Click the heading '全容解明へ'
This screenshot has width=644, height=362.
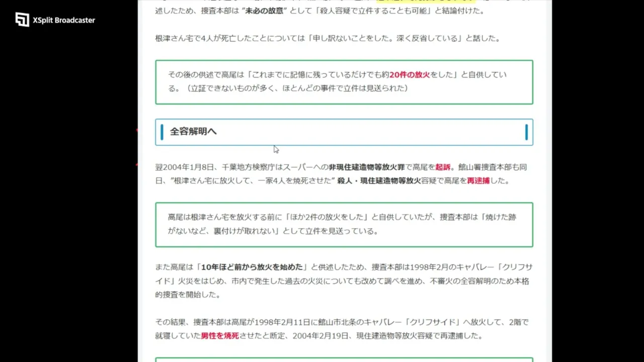coord(193,132)
